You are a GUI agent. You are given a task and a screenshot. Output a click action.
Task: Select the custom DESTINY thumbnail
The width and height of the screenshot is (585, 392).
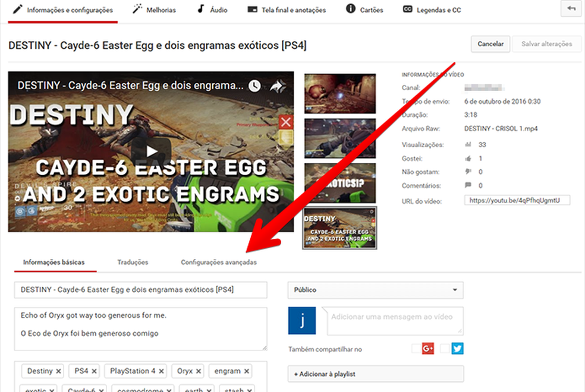click(339, 227)
